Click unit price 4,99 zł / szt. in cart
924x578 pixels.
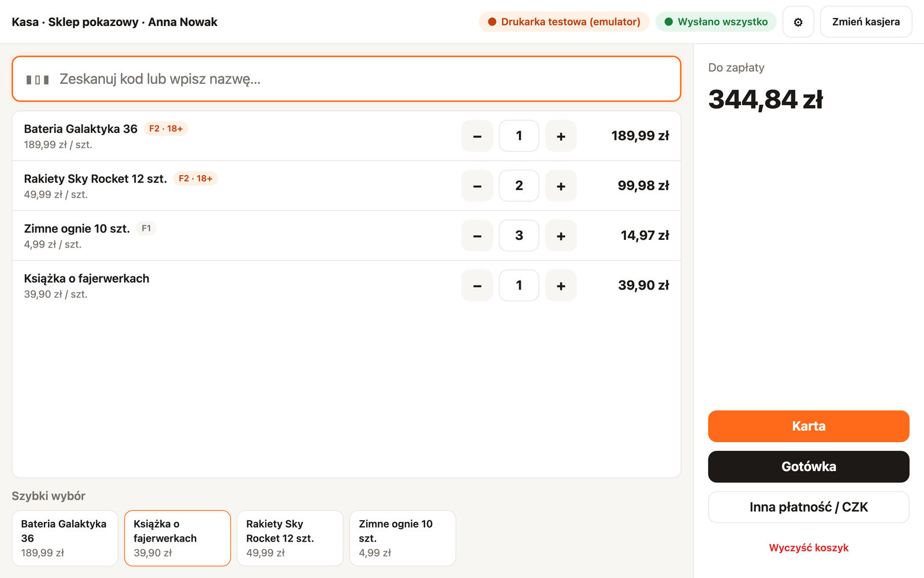(53, 244)
